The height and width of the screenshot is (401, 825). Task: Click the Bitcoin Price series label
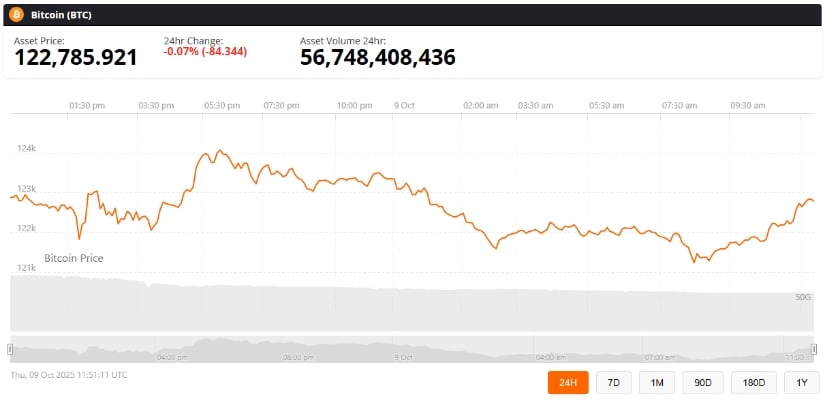click(x=73, y=258)
